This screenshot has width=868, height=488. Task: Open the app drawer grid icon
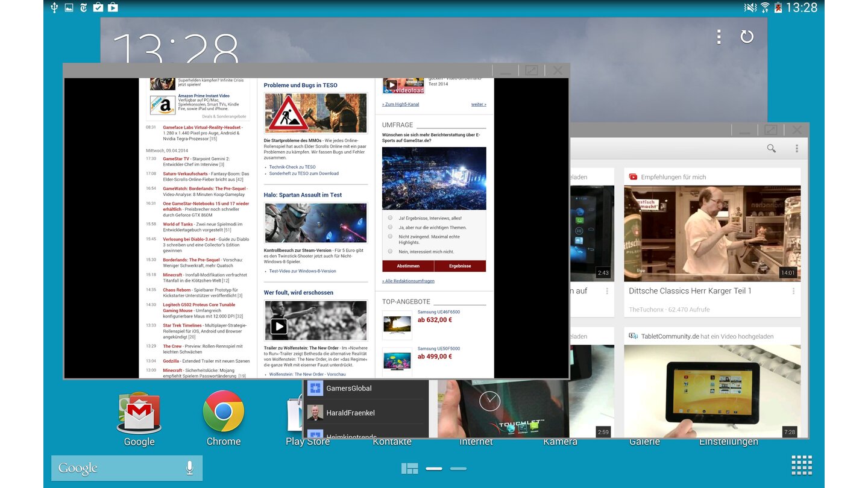pyautogui.click(x=802, y=466)
